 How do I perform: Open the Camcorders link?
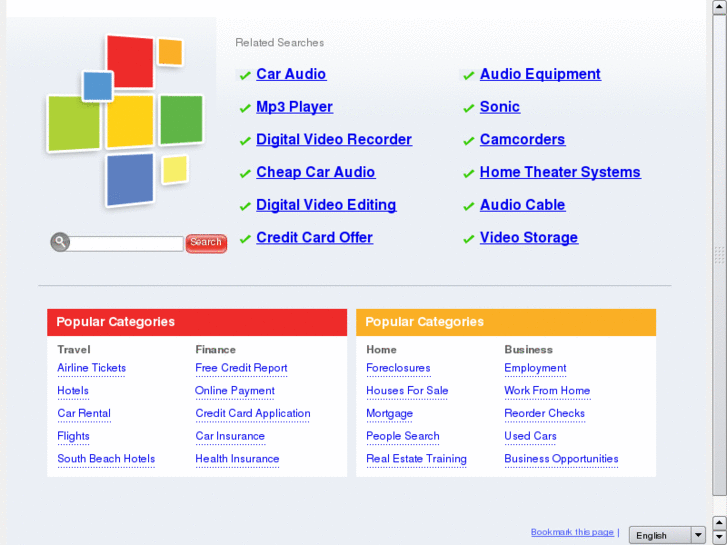(x=523, y=140)
